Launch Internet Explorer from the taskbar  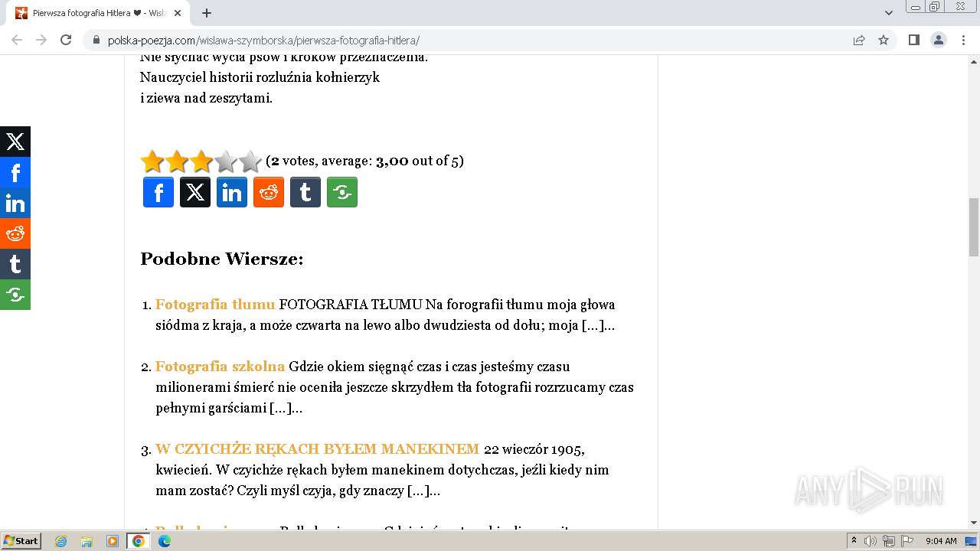pyautogui.click(x=61, y=541)
